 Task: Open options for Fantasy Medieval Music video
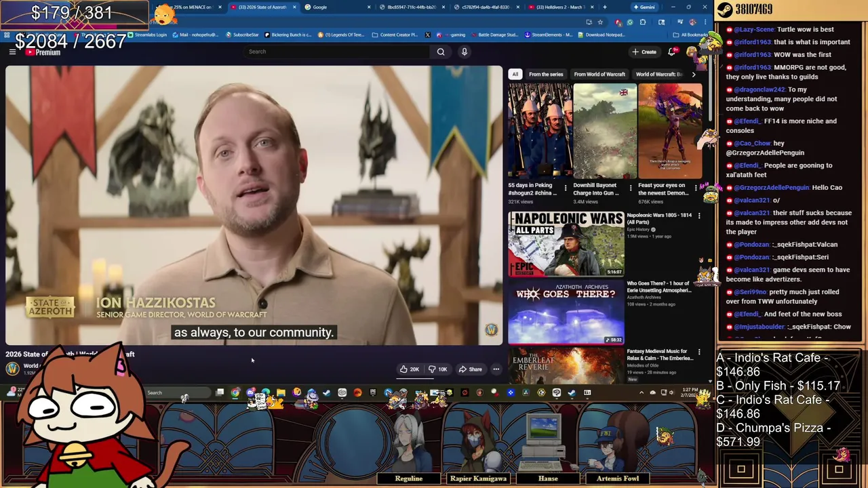pyautogui.click(x=699, y=352)
